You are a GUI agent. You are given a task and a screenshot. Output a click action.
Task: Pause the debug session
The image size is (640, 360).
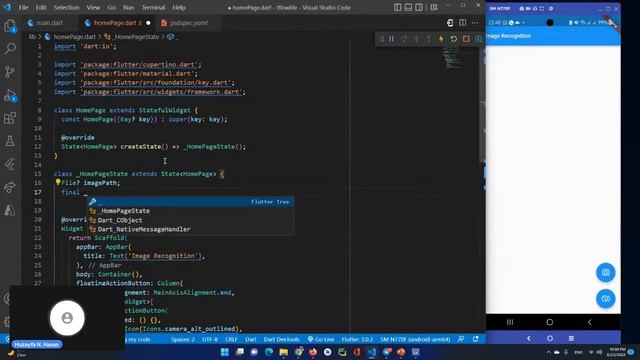(391, 39)
